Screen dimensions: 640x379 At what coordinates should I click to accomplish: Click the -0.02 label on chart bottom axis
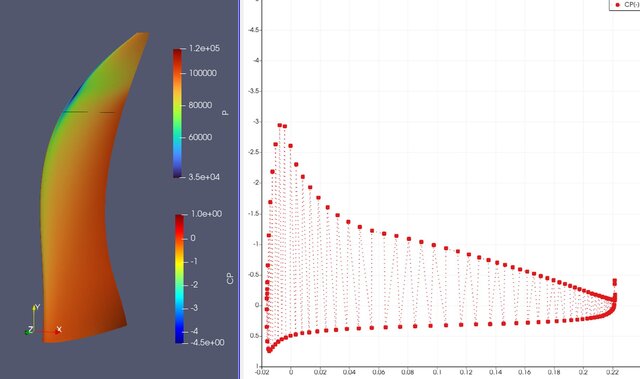(x=262, y=372)
